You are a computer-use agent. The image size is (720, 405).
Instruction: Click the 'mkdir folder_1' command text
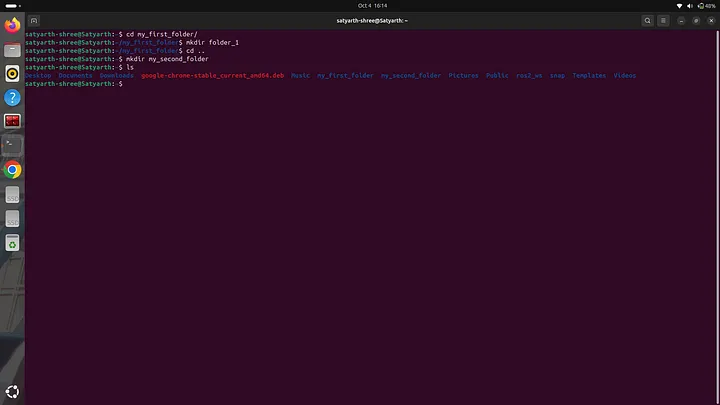tap(212, 42)
